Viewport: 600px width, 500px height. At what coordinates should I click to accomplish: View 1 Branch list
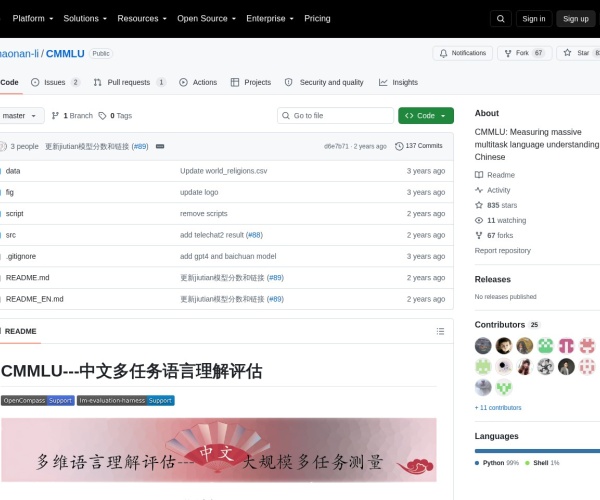click(x=72, y=116)
